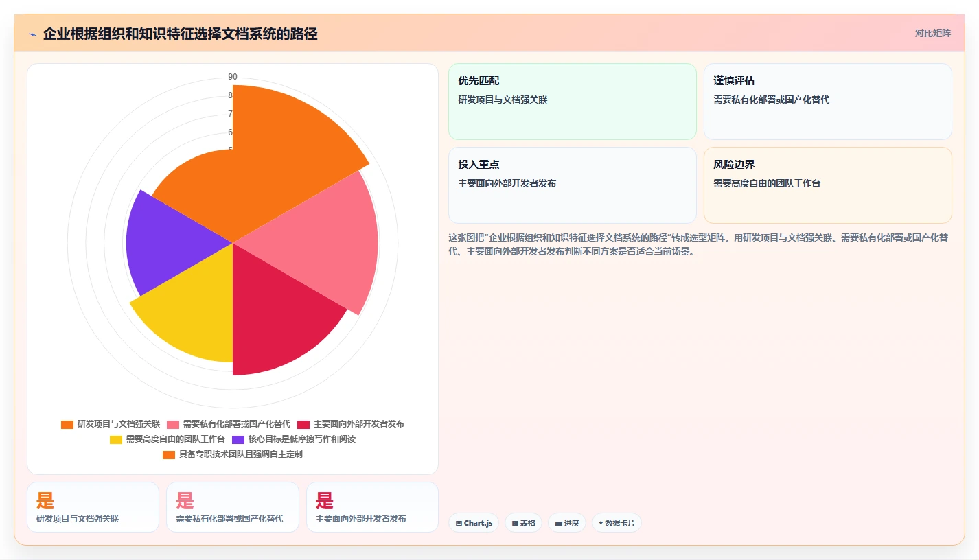The height and width of the screenshot is (560, 979).
Task: Open the 优先匹配 card
Action: 573,102
